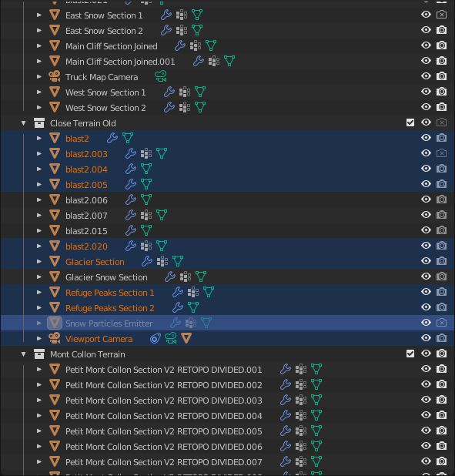
Task: Disable rendering of Mont Collon Terrain collection
Action: tap(441, 354)
